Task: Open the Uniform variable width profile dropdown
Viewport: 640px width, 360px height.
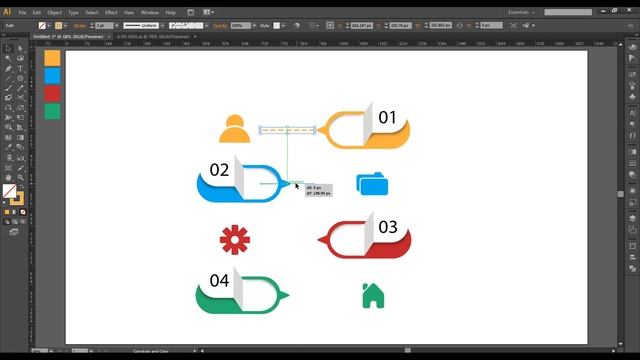Action: pos(162,26)
